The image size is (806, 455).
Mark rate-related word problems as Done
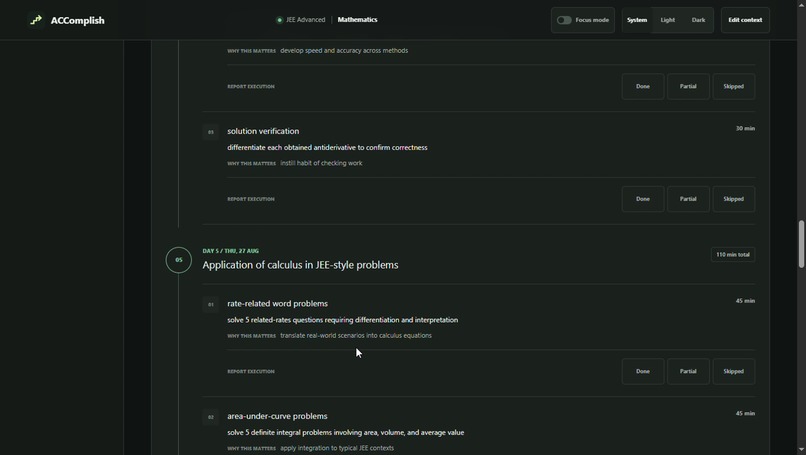pos(643,371)
